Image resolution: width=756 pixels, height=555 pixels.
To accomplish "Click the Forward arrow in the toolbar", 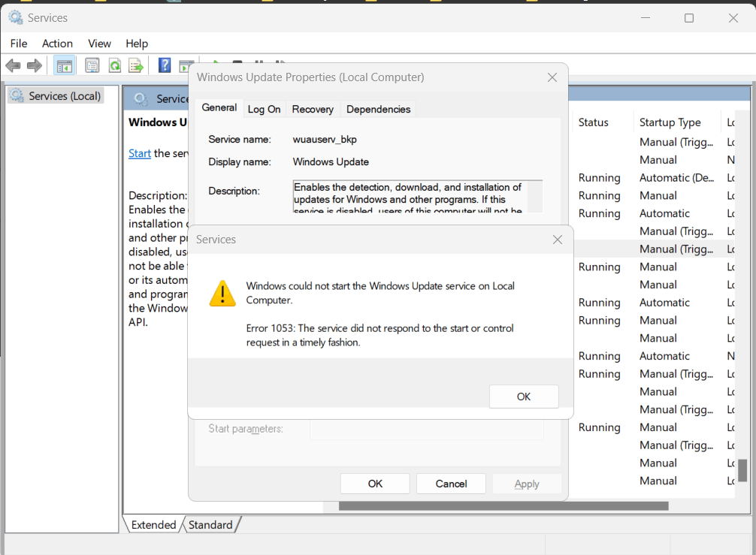I will pyautogui.click(x=35, y=65).
